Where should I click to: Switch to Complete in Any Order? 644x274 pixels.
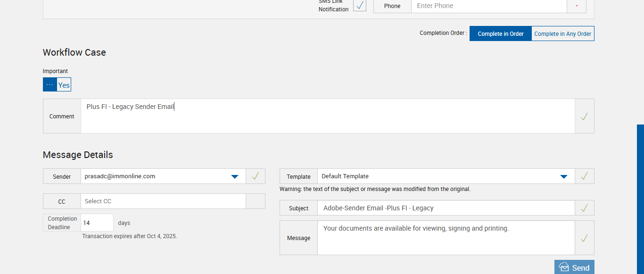[562, 34]
